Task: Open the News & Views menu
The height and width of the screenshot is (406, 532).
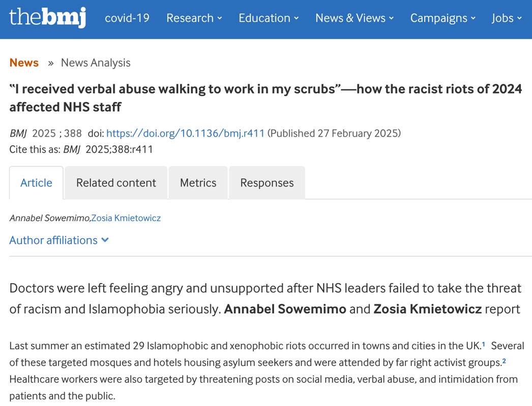Action: pos(354,18)
